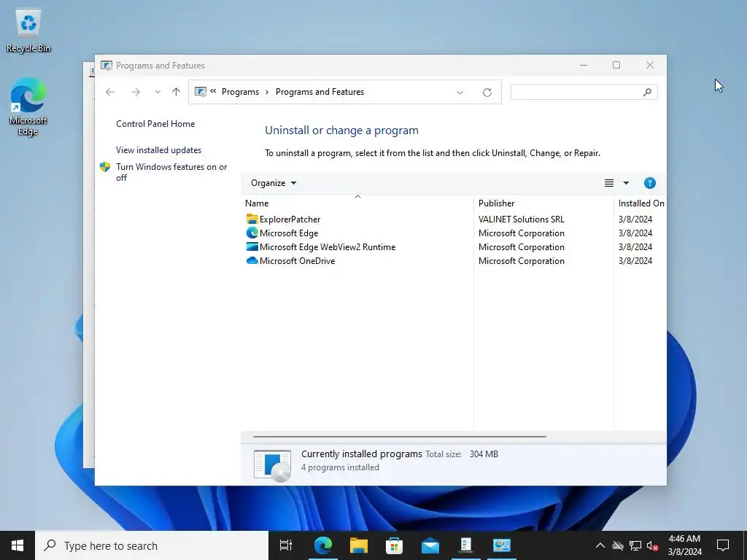Open Mail app from taskbar

point(430,545)
